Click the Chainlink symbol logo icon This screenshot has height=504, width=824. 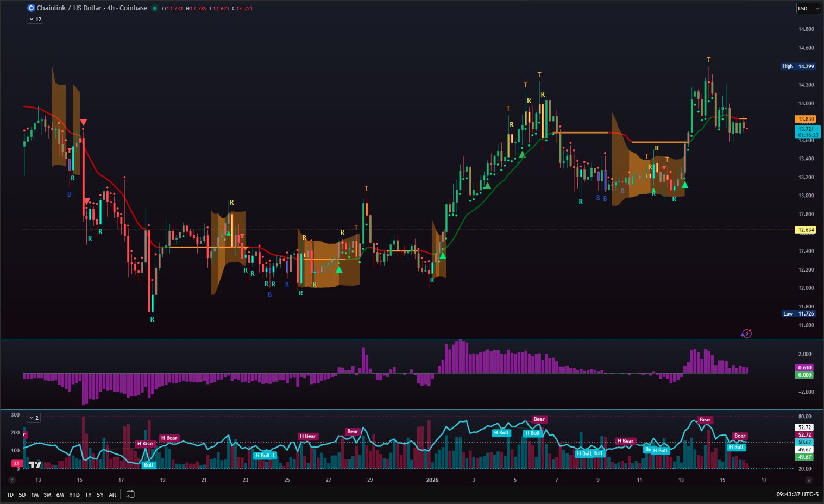31,8
